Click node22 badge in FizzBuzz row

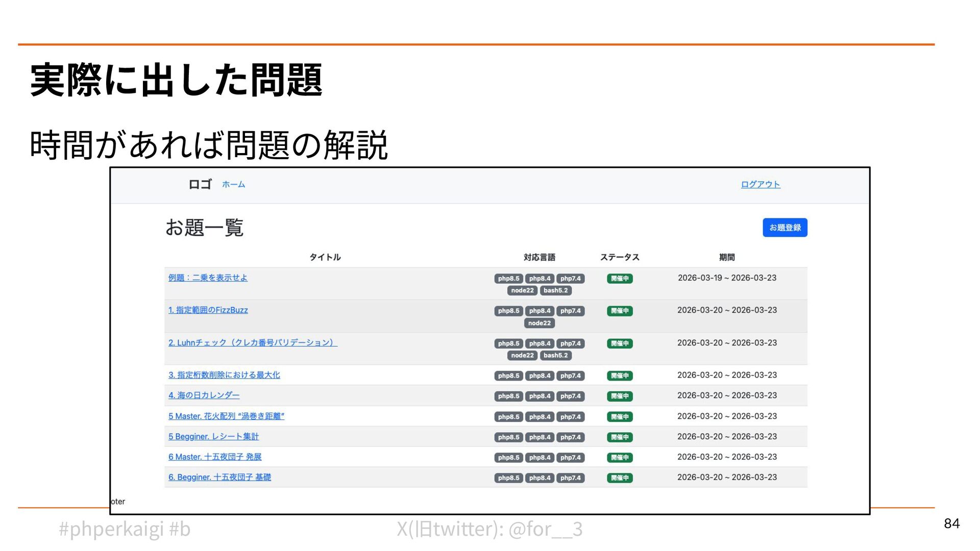[539, 323]
